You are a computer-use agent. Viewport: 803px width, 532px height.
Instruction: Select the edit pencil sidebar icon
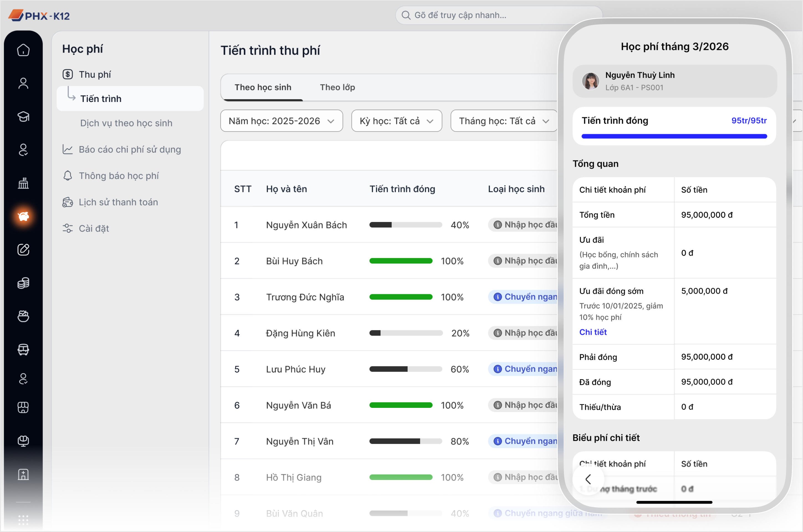click(x=23, y=249)
